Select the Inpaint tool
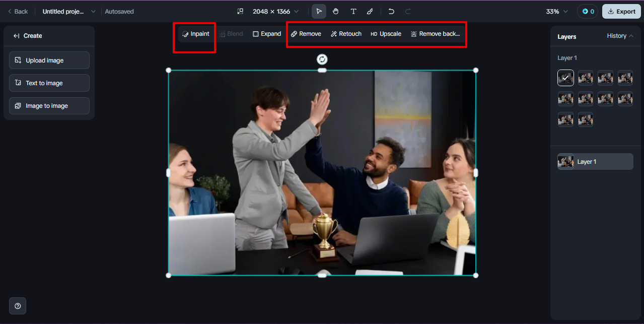This screenshot has width=644, height=324. tap(195, 34)
